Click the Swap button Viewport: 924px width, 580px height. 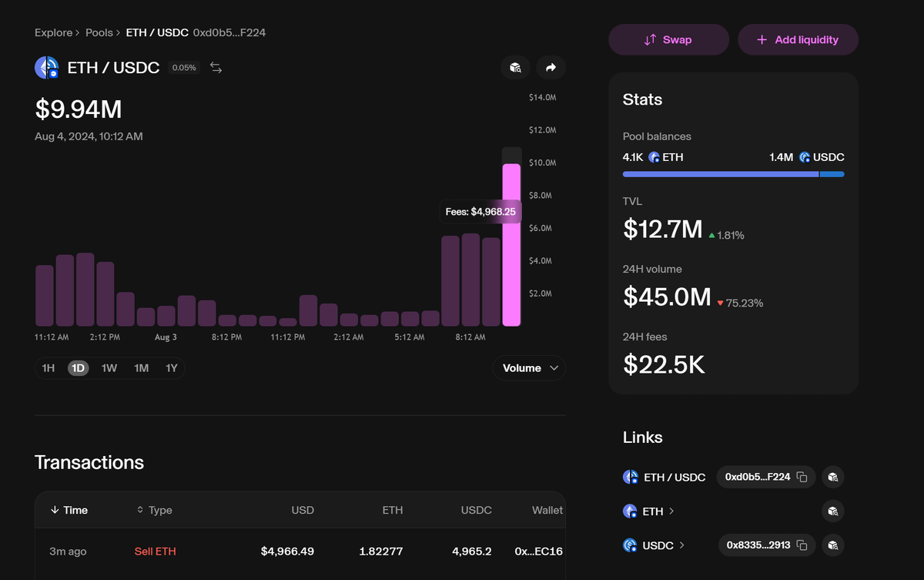click(x=668, y=39)
